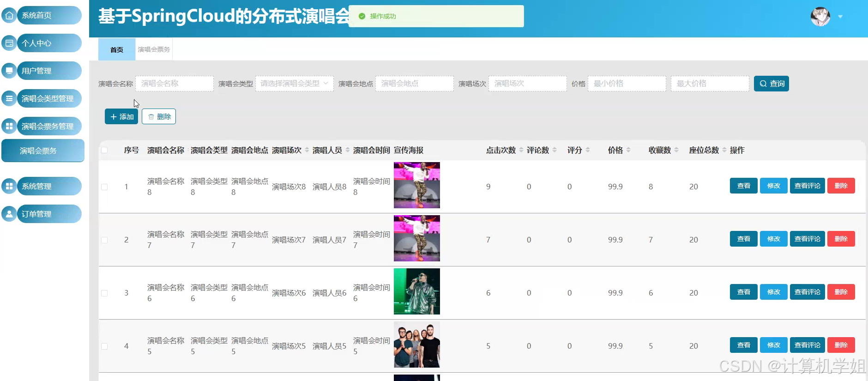
Task: Expand the 系统管理 sidebar menu
Action: tap(49, 186)
